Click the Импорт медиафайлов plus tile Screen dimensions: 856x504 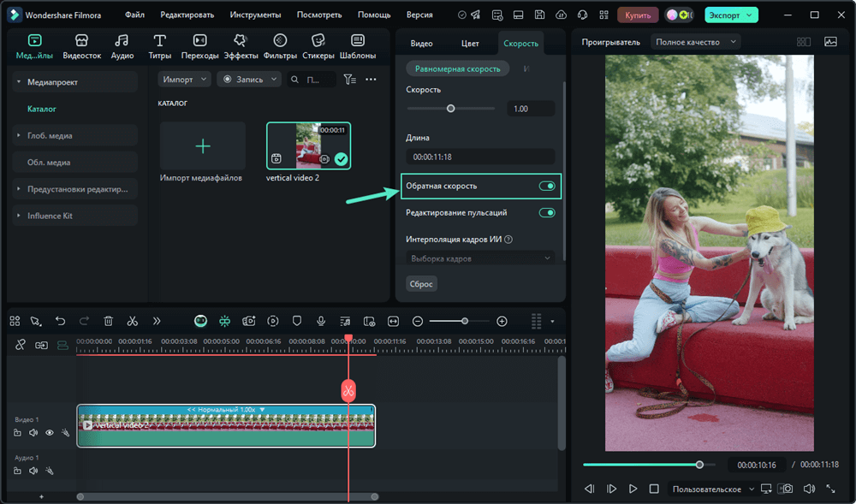[x=203, y=145]
